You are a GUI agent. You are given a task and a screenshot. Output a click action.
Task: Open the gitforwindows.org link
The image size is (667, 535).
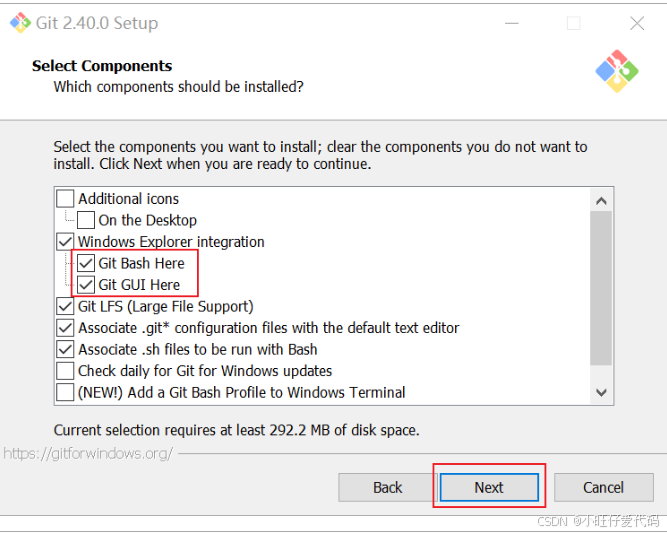tap(88, 454)
